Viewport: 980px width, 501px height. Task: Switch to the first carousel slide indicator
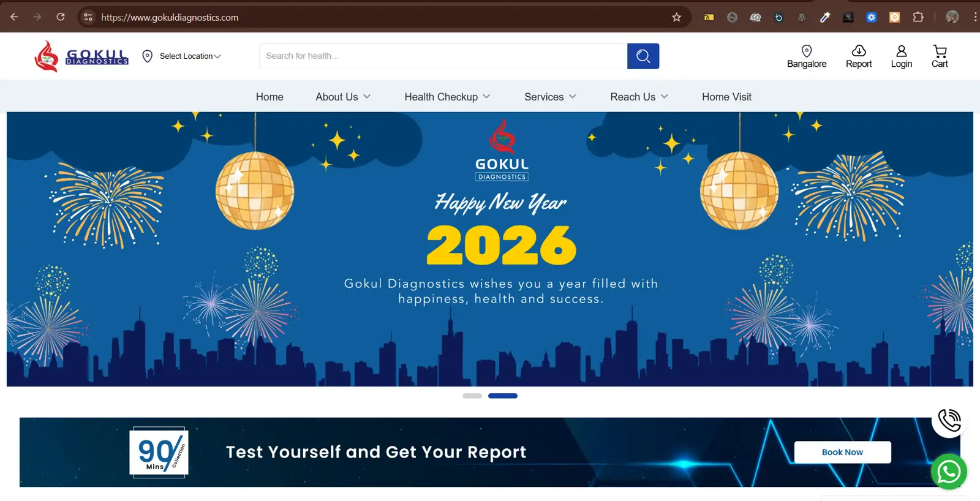point(472,396)
